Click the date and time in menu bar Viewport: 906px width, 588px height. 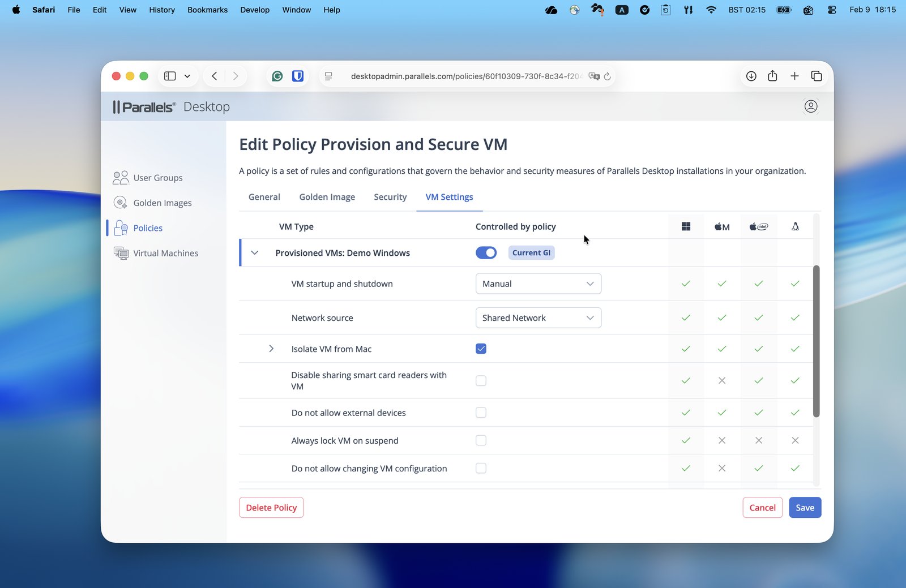tap(873, 10)
